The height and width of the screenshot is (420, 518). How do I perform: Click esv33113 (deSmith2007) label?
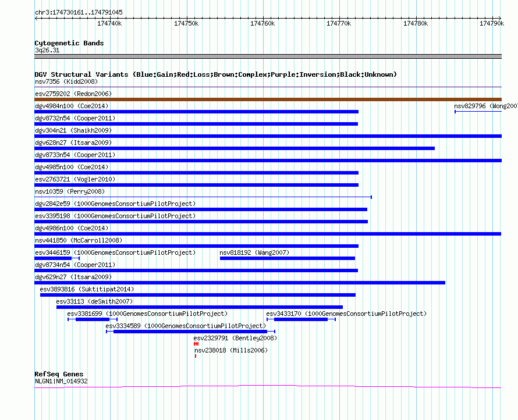tap(94, 301)
